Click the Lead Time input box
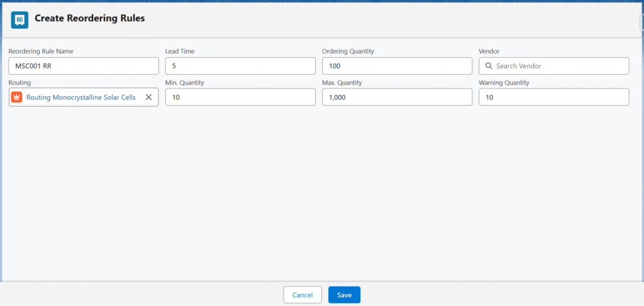 point(240,66)
